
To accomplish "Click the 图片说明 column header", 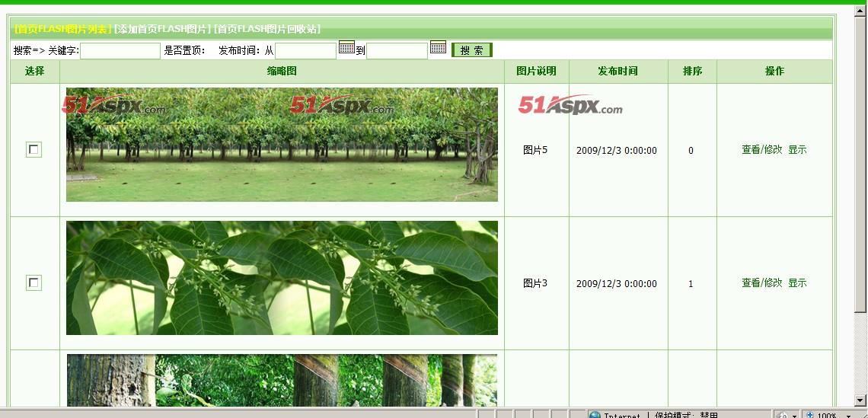I will [x=537, y=72].
